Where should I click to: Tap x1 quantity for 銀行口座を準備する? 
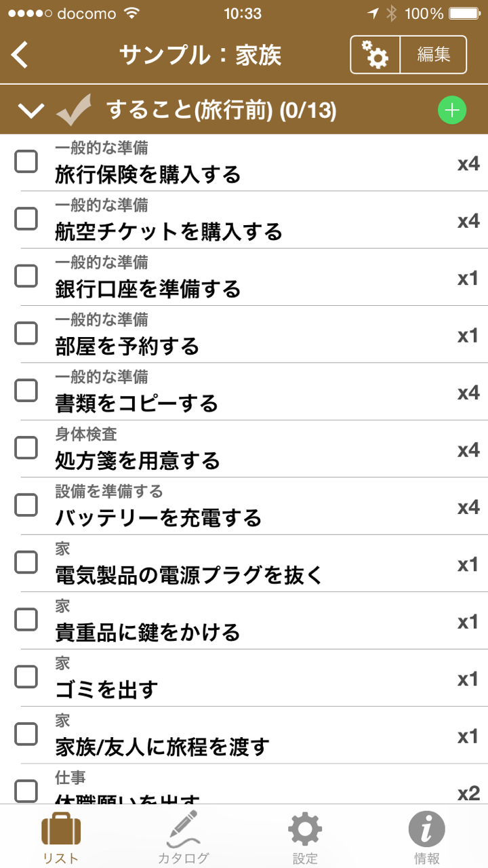(x=468, y=278)
